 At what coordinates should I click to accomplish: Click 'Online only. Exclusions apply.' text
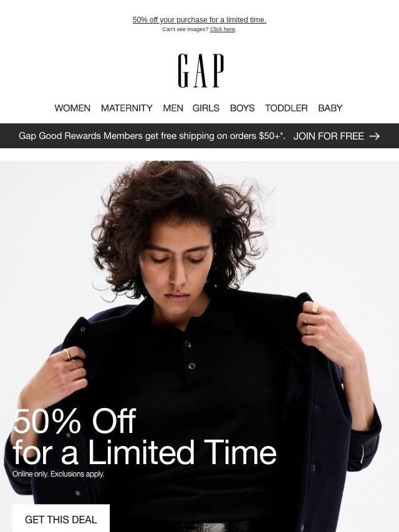(58, 473)
